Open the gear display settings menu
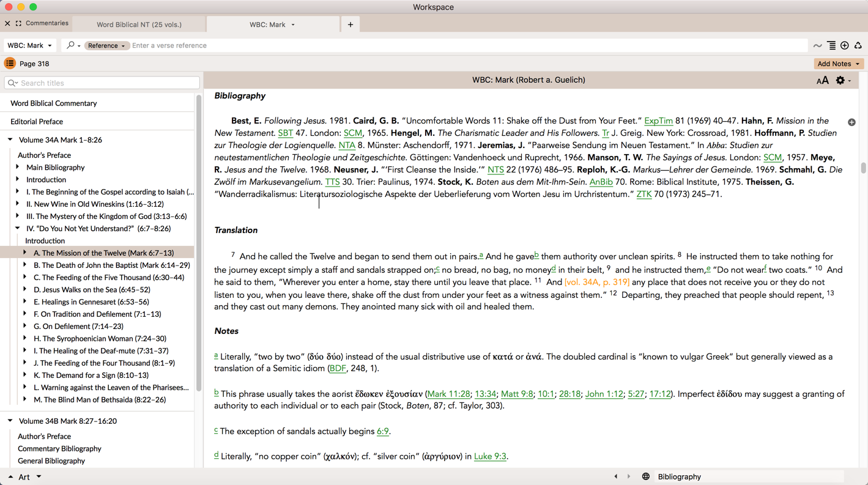Viewport: 868px width, 485px height. coord(843,81)
